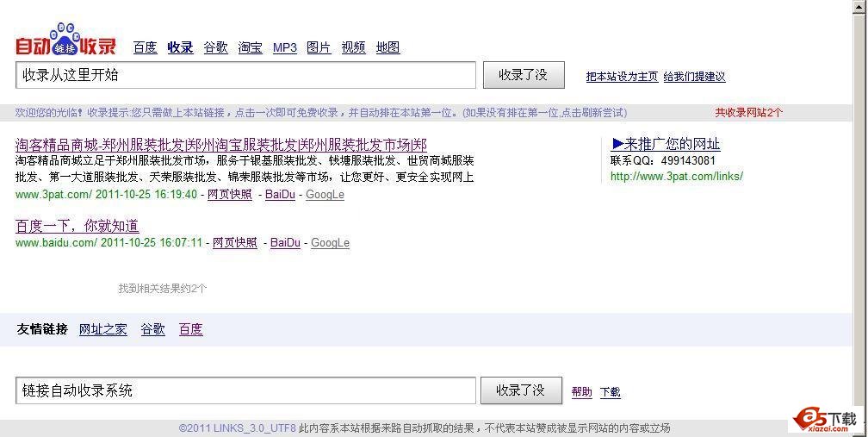Image resolution: width=868 pixels, height=437 pixels.
Task: Go to the 淘宝 navigation link
Action: [x=251, y=47]
